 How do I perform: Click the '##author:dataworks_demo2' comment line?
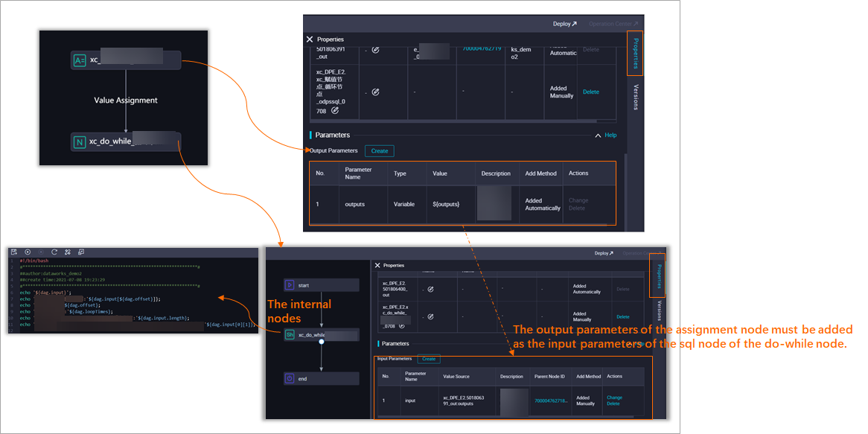click(51, 273)
